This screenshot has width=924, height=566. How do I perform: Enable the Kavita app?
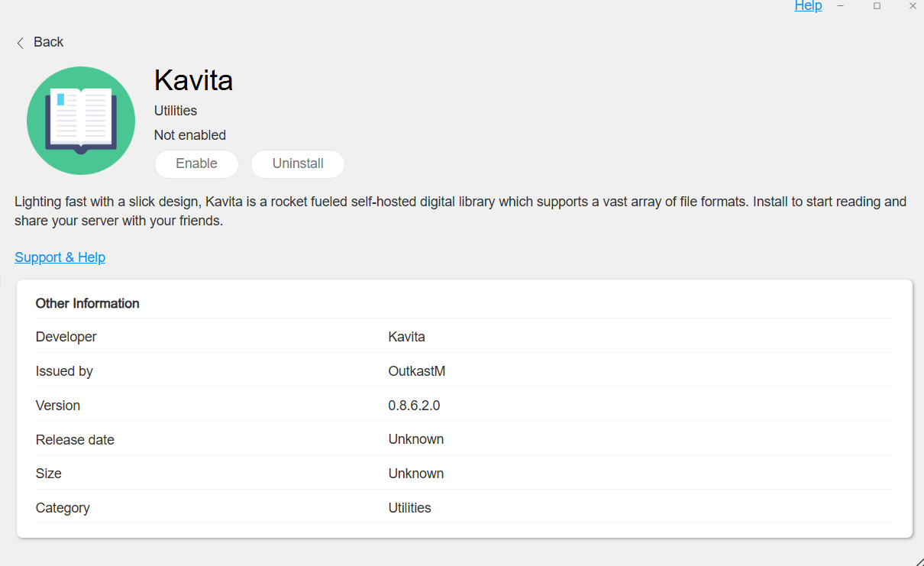[196, 163]
